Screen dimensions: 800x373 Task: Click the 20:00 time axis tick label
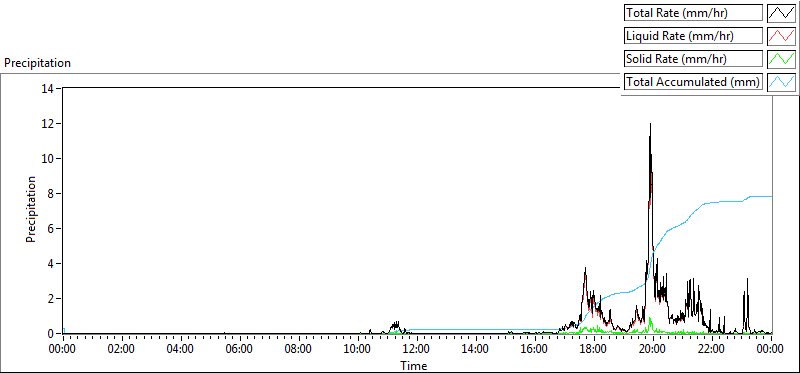click(652, 350)
